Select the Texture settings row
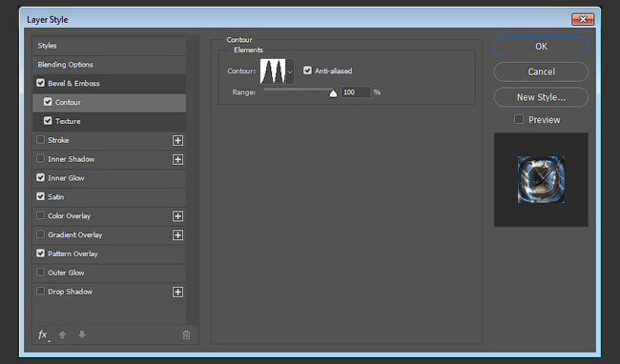The height and width of the screenshot is (364, 620). click(109, 122)
